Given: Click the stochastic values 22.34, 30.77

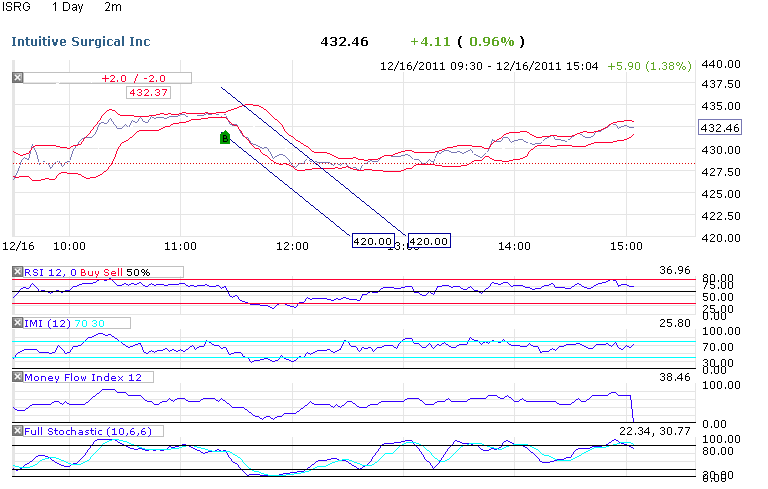Looking at the screenshot, I should [654, 431].
